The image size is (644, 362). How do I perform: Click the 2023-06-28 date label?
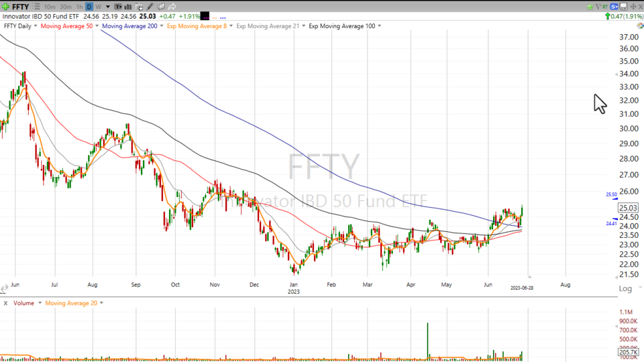click(x=522, y=288)
